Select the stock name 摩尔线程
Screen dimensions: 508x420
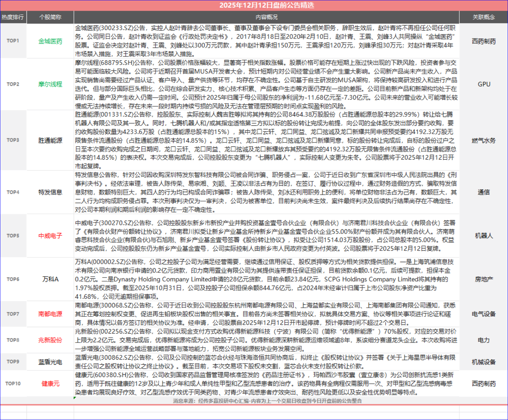tap(50, 84)
